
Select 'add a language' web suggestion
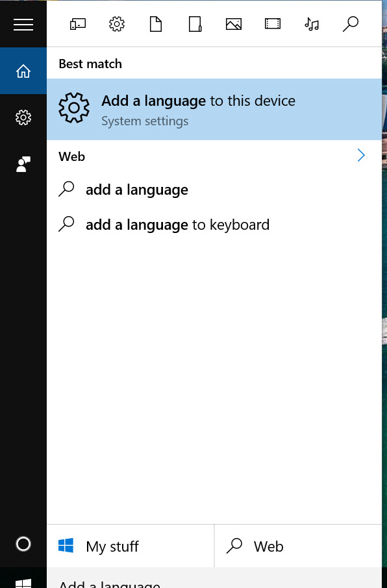(214, 190)
